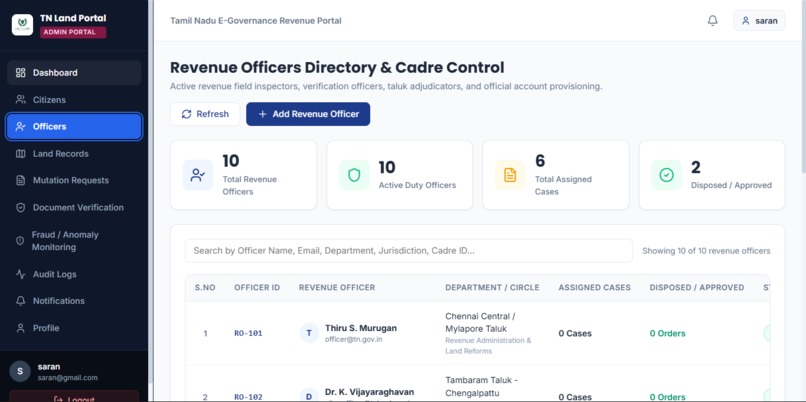The width and height of the screenshot is (806, 402).
Task: Go to Profile in sidebar
Action: [x=74, y=328]
